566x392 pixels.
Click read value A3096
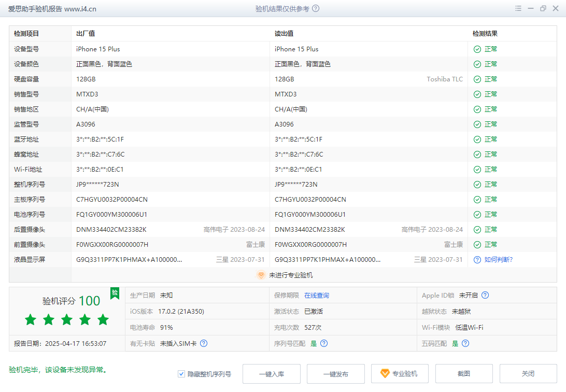(284, 124)
